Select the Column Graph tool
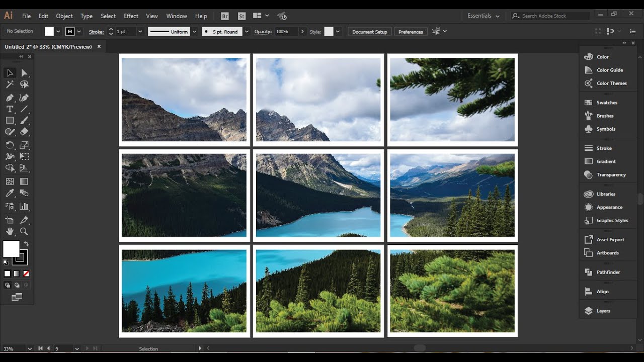The height and width of the screenshot is (362, 644). pos(24,206)
